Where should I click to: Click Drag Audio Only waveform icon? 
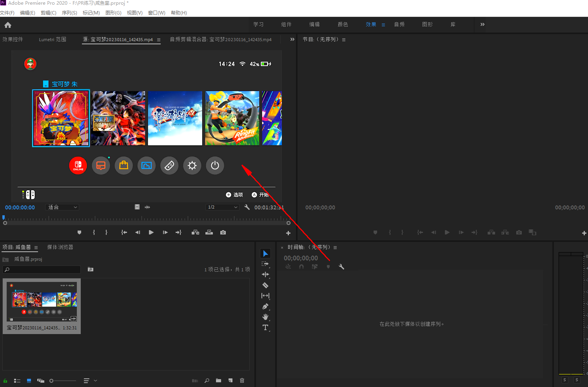(147, 207)
